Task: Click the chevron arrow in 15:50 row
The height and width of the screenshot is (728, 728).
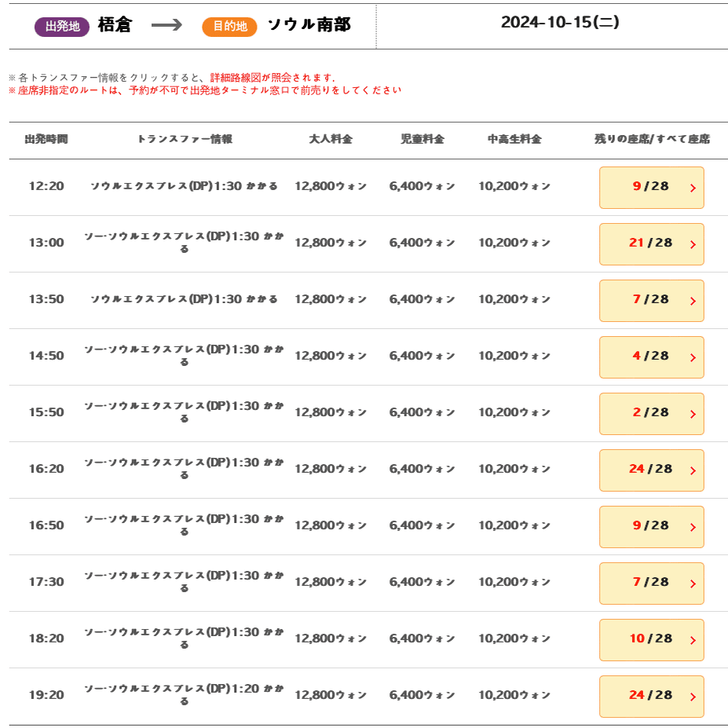Action: (693, 414)
